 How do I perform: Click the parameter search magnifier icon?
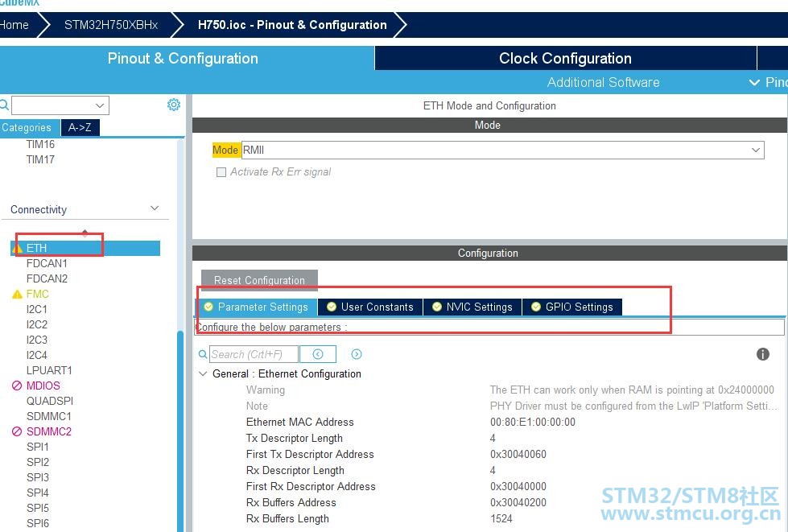click(x=203, y=354)
